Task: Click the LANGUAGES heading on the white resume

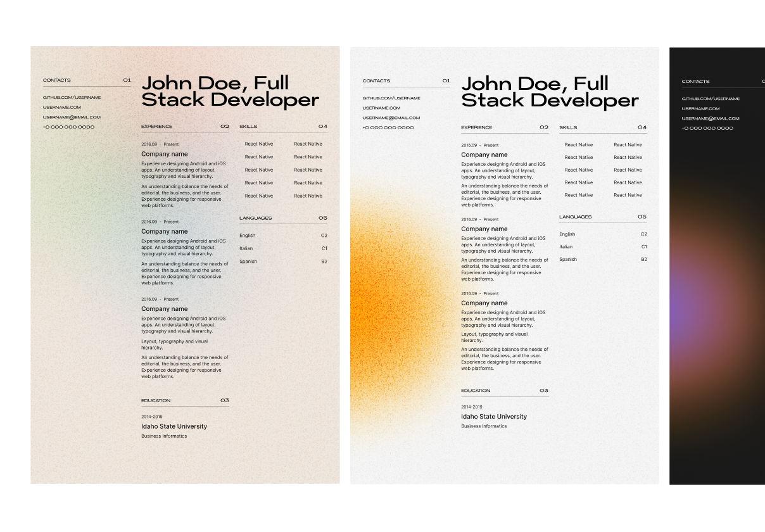Action: point(576,217)
